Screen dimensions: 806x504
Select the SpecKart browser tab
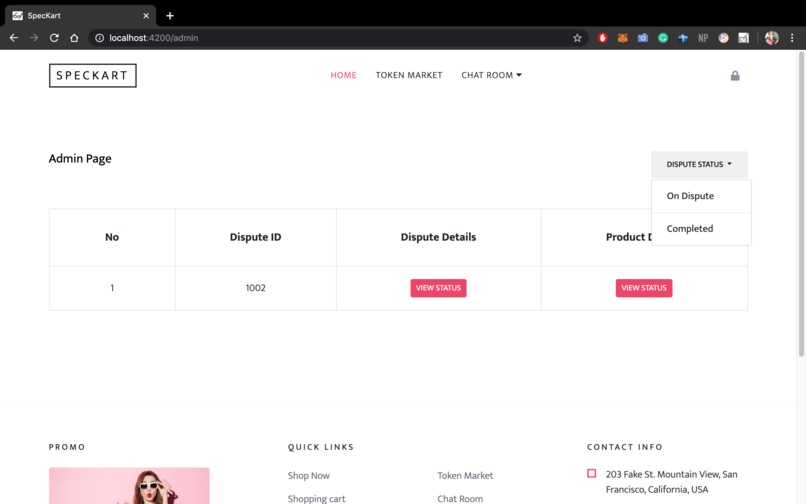click(x=80, y=15)
